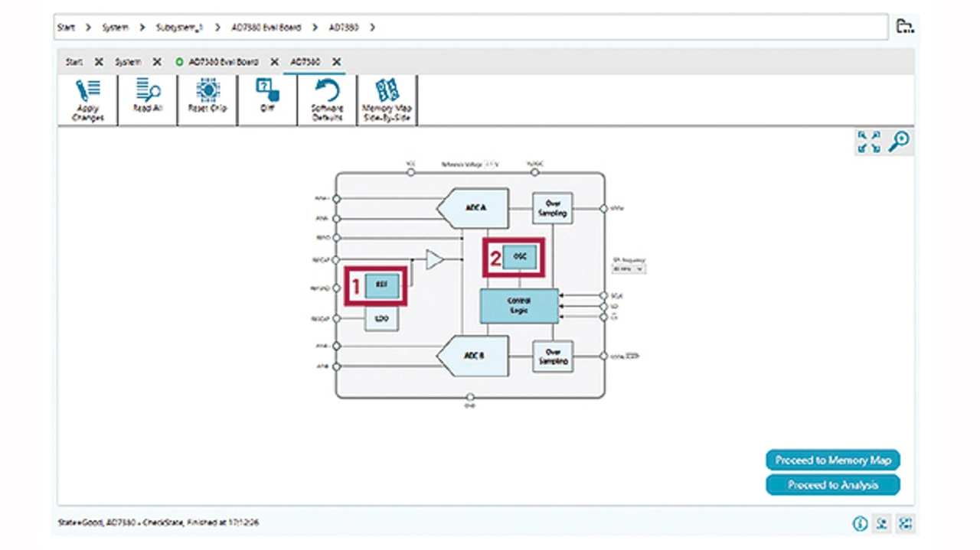Select the REF block in diagram
Image resolution: width=980 pixels, height=550 pixels.
coord(381,285)
